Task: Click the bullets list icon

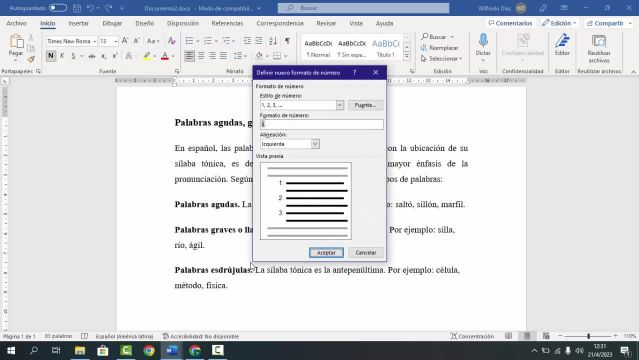Action: (x=189, y=41)
